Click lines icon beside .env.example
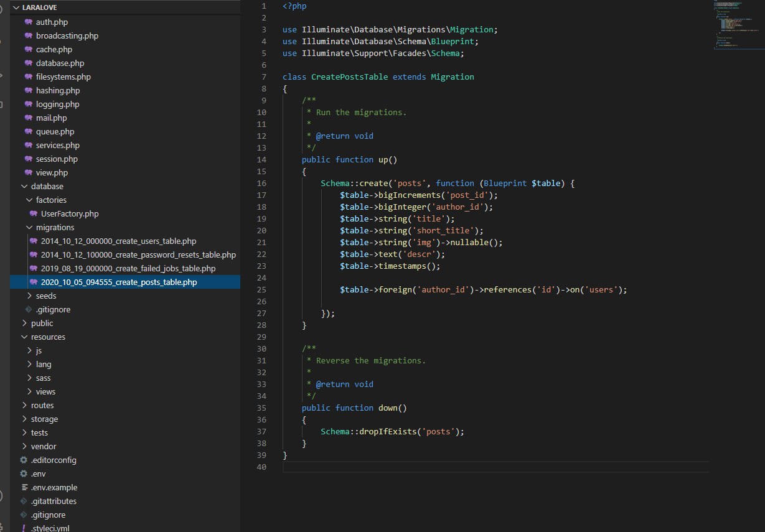 click(x=24, y=487)
